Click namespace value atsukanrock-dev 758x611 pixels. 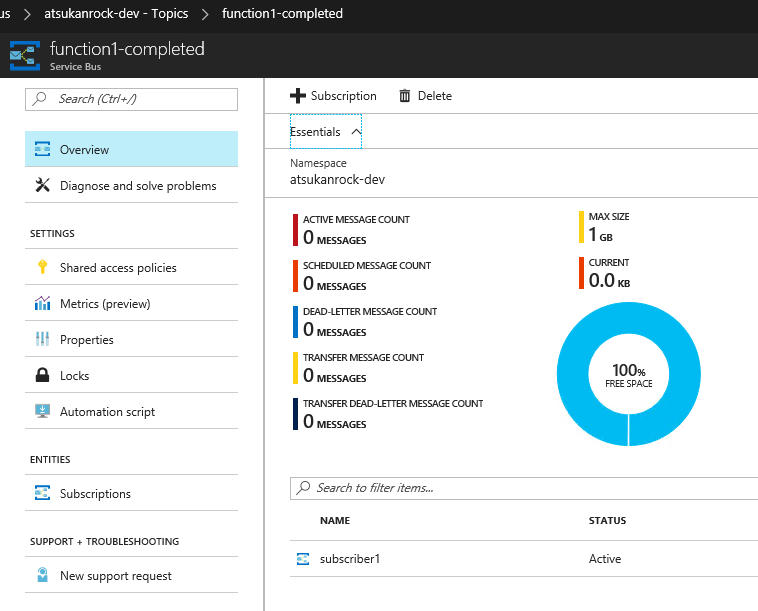pos(337,179)
